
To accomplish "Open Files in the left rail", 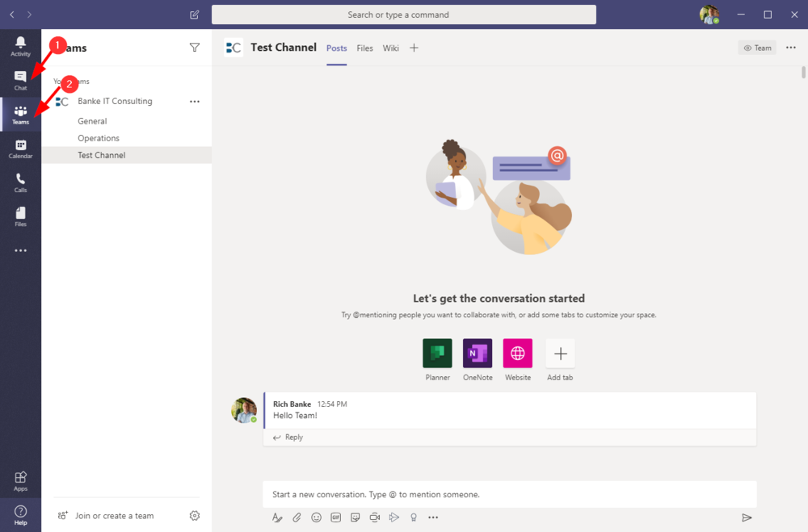I will click(21, 217).
